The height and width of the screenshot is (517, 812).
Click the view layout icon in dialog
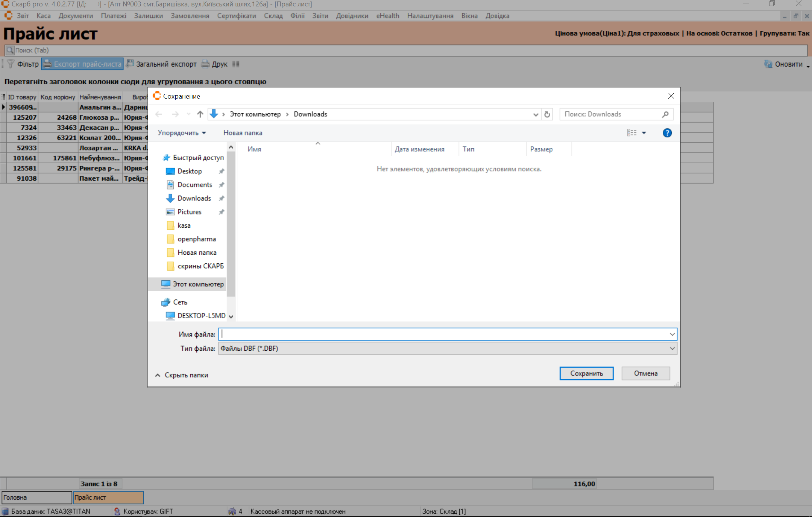632,133
